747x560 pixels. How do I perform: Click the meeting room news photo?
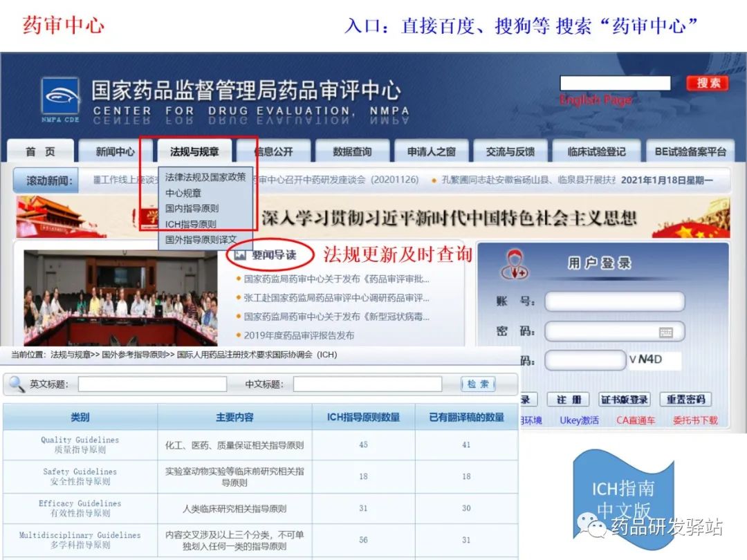click(x=120, y=298)
